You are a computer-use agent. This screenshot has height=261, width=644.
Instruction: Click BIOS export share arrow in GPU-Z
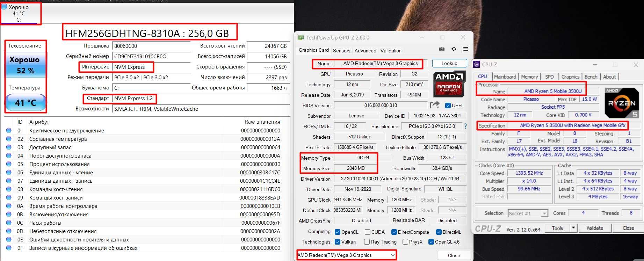(435, 105)
